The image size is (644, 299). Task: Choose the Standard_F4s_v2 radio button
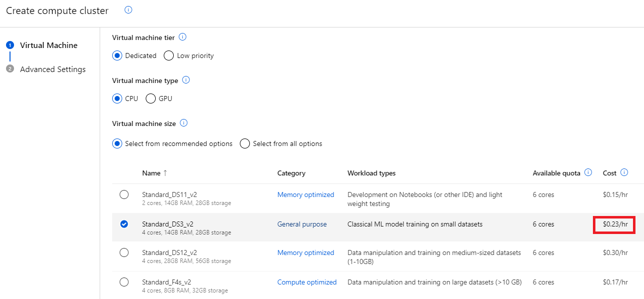pos(124,282)
